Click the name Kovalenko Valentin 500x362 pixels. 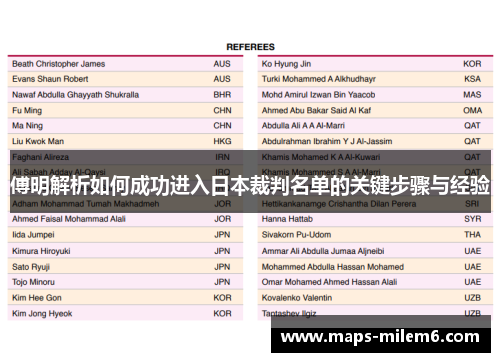tap(297, 298)
